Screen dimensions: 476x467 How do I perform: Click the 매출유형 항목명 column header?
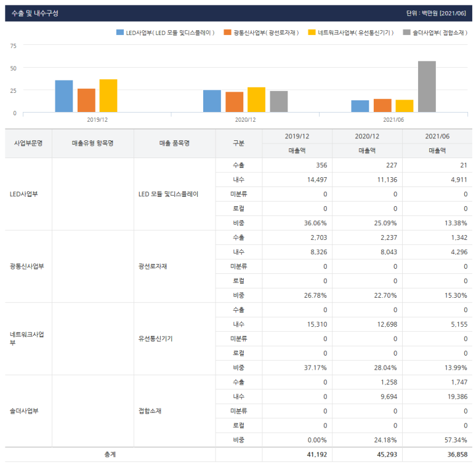point(92,143)
